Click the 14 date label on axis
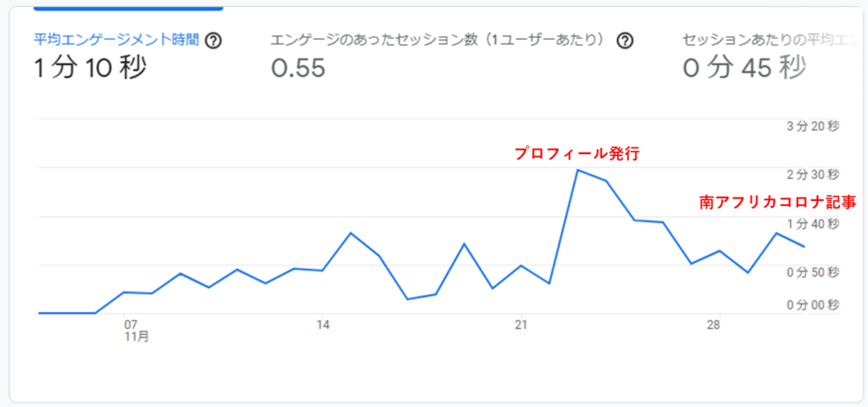The height and width of the screenshot is (407, 868). coord(323,325)
